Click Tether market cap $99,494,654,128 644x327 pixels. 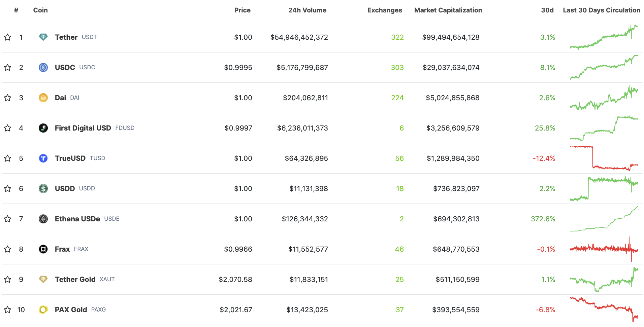pos(451,37)
